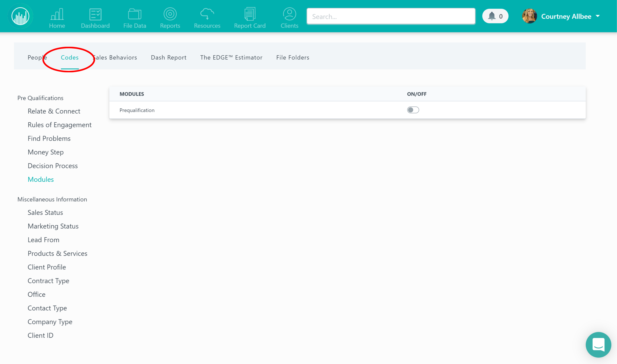Click Courtney Allbee profile photo
Viewport: 617px width, 364px height.
click(529, 16)
